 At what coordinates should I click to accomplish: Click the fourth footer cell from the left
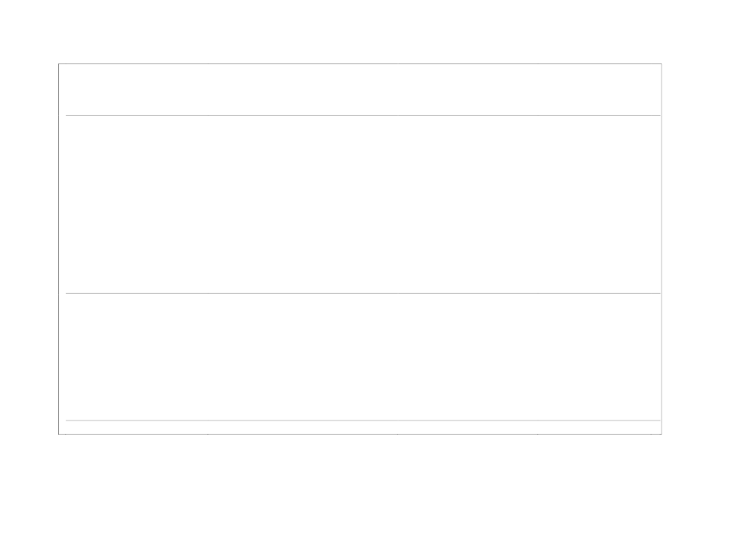[x=593, y=428]
